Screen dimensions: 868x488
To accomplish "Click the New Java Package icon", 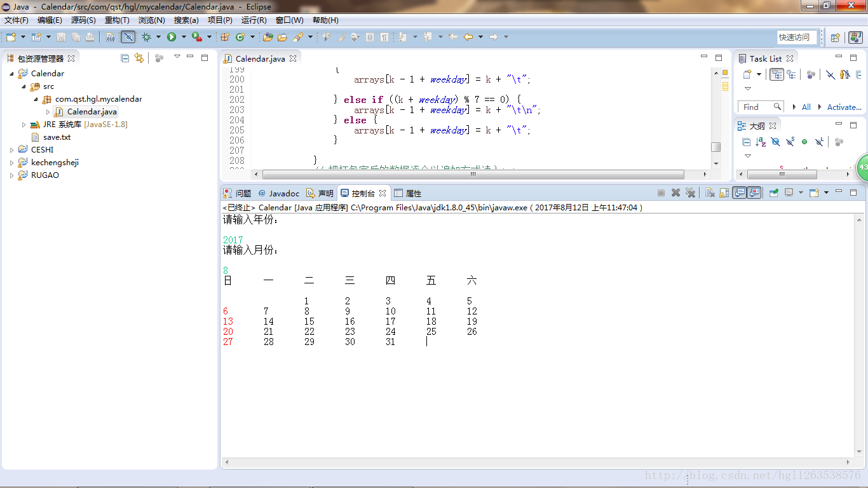I will click(x=224, y=37).
